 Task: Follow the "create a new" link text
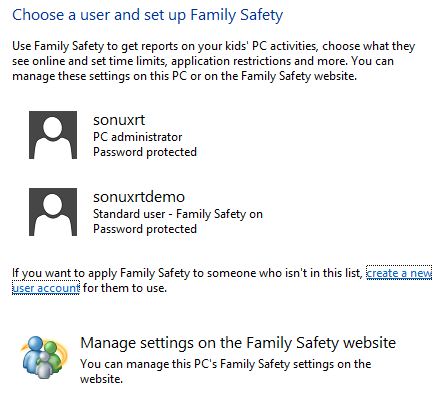coord(399,273)
